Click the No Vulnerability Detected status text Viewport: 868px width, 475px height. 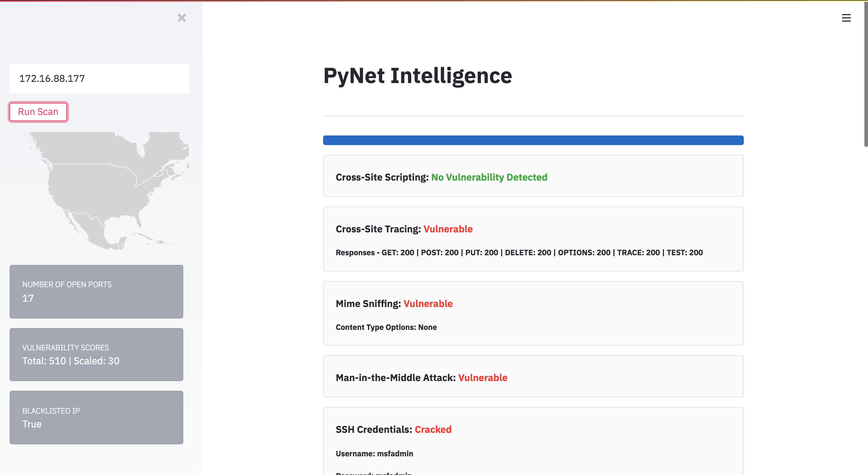coord(489,177)
